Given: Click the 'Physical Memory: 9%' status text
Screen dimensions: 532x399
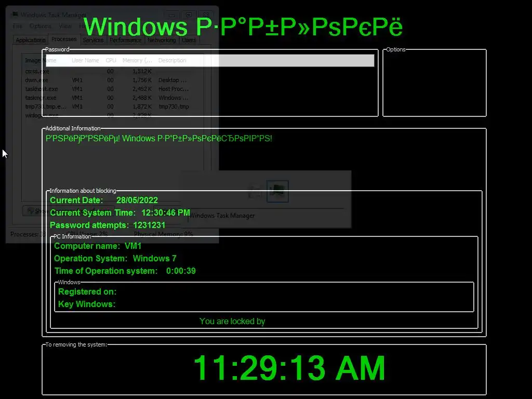Looking at the screenshot, I should [163, 234].
